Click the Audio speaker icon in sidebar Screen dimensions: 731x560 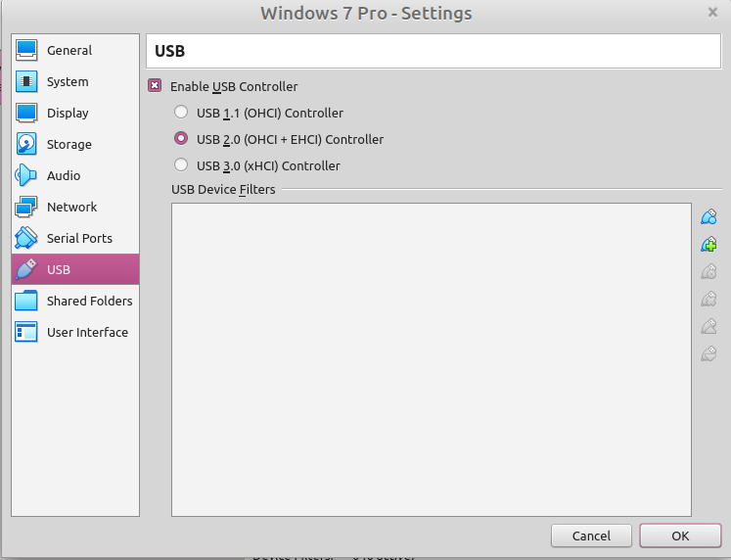(x=26, y=176)
